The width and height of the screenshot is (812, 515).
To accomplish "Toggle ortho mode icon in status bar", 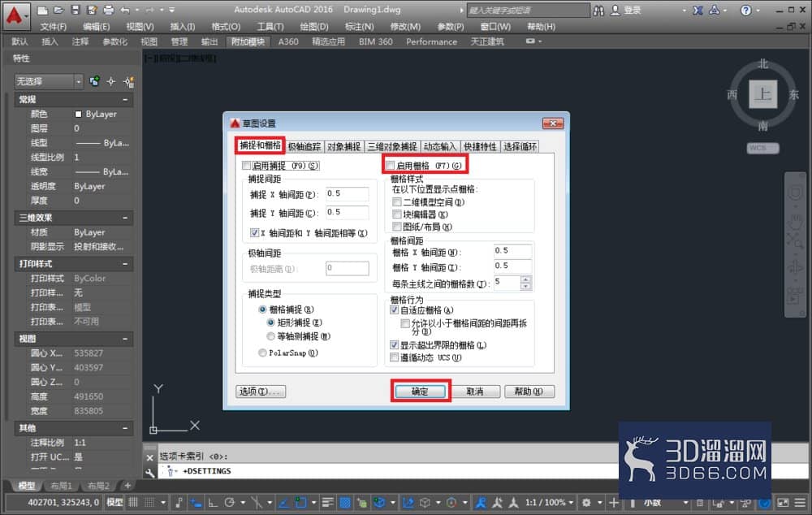I will [213, 502].
